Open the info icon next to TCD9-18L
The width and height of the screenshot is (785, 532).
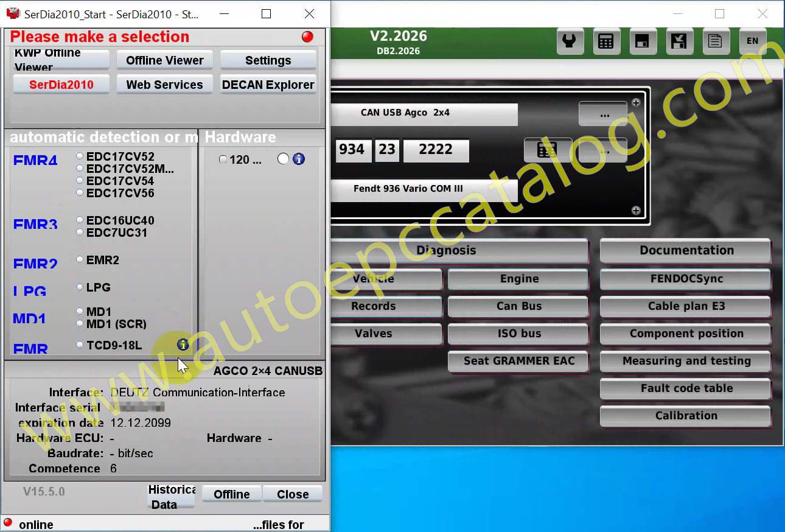click(183, 345)
